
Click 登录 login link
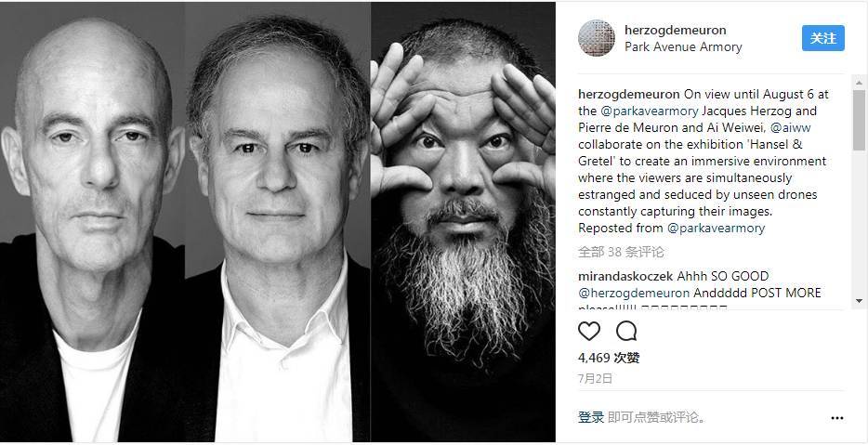[x=591, y=417]
